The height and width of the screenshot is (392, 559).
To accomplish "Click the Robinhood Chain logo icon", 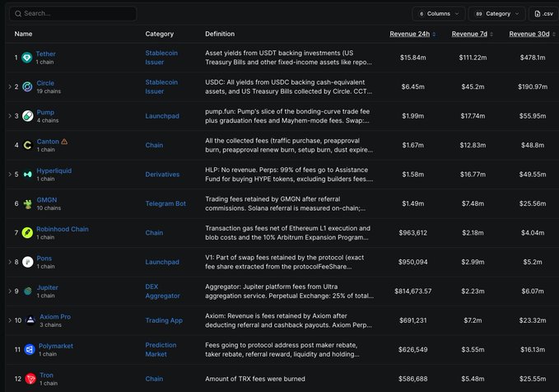I will pyautogui.click(x=27, y=233).
